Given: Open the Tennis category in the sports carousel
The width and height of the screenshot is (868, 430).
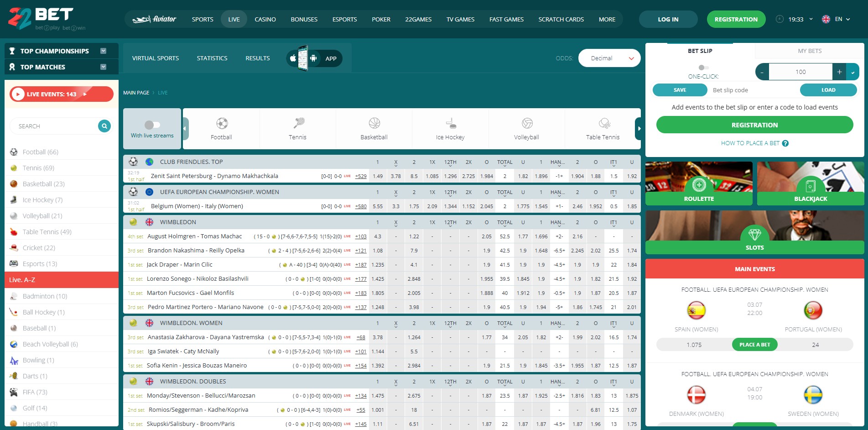Looking at the screenshot, I should pyautogui.click(x=297, y=128).
